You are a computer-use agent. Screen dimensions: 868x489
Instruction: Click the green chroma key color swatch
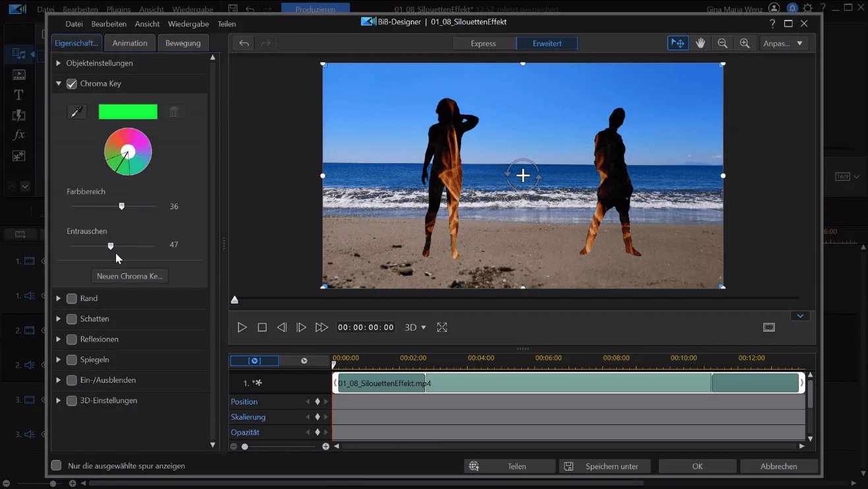[x=128, y=112]
